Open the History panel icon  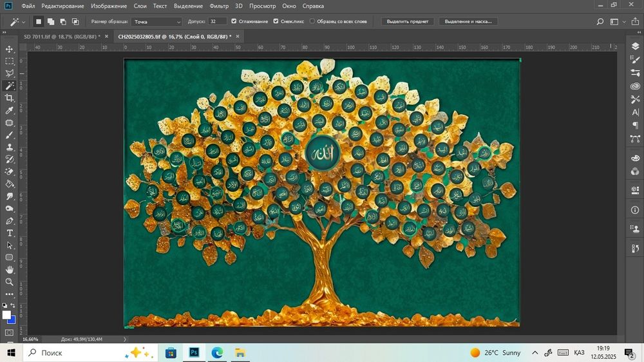tap(635, 248)
